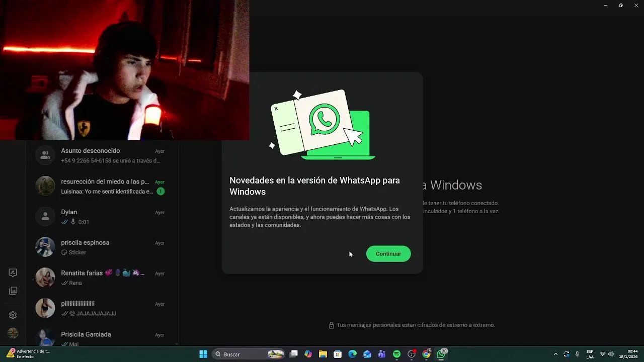Click priscila espinosa profile picture

pos(45,247)
